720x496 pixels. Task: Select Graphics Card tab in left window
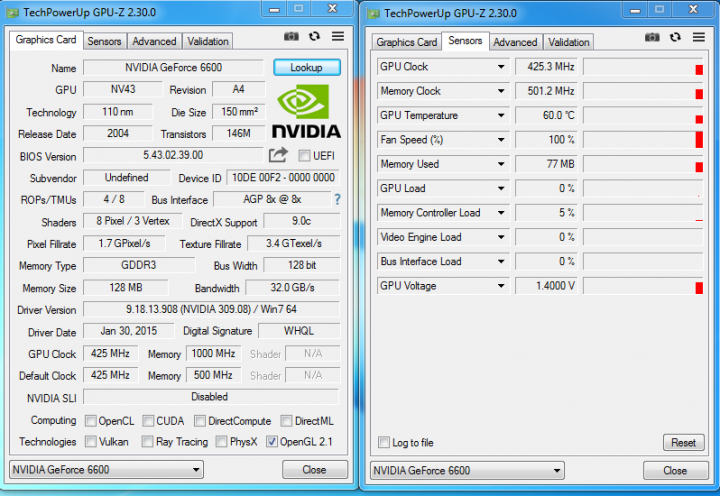click(x=46, y=40)
